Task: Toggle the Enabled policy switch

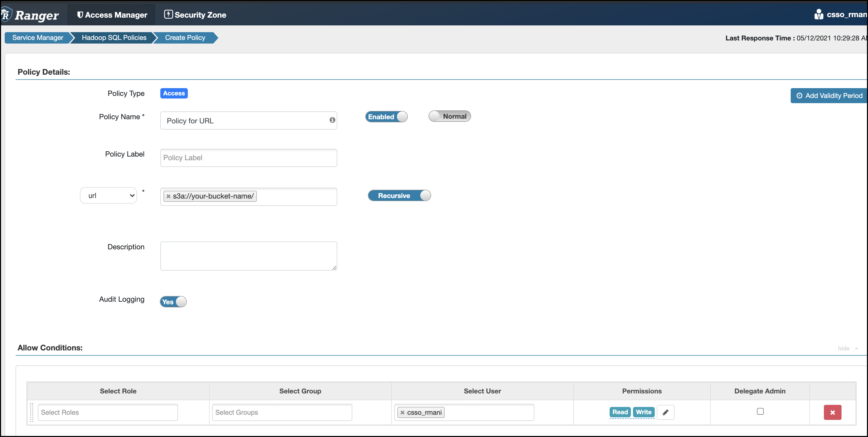Action: click(x=386, y=117)
